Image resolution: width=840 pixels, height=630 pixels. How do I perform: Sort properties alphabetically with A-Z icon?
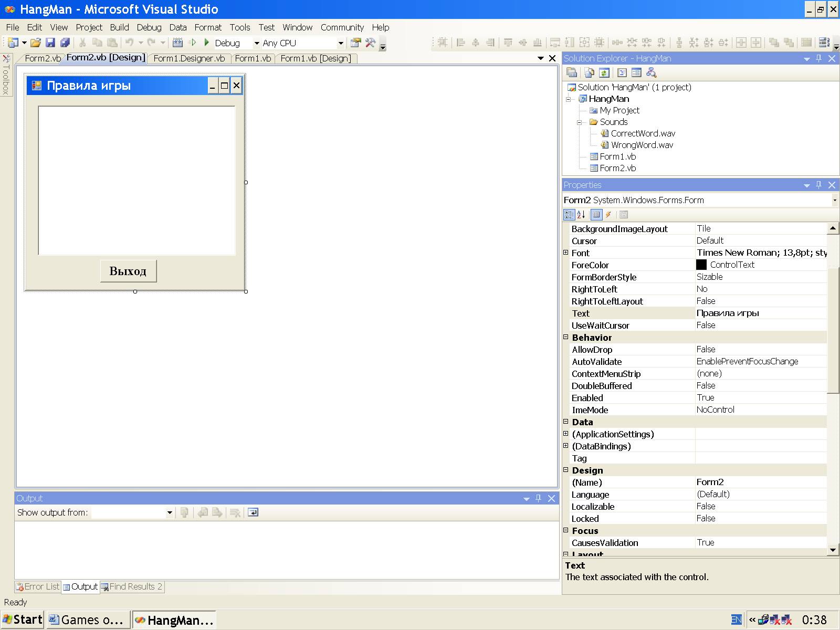click(581, 214)
